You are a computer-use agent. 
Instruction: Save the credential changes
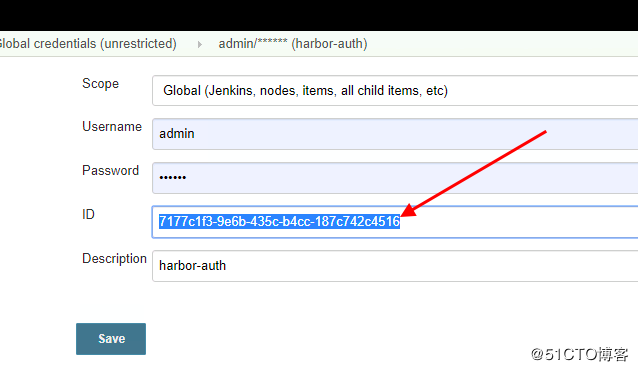(x=111, y=339)
